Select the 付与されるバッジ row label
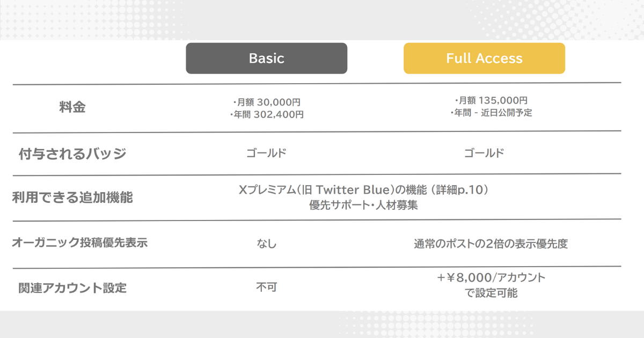The image size is (644, 338). pos(72,154)
